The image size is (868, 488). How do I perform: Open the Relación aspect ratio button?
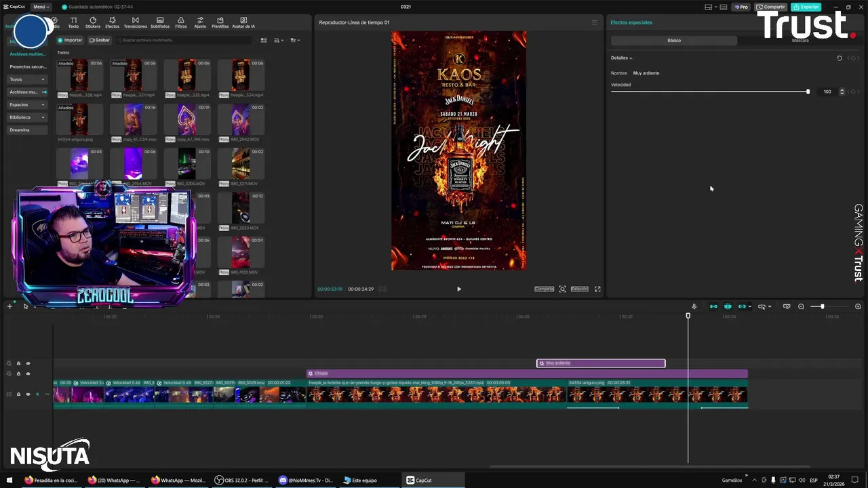579,289
